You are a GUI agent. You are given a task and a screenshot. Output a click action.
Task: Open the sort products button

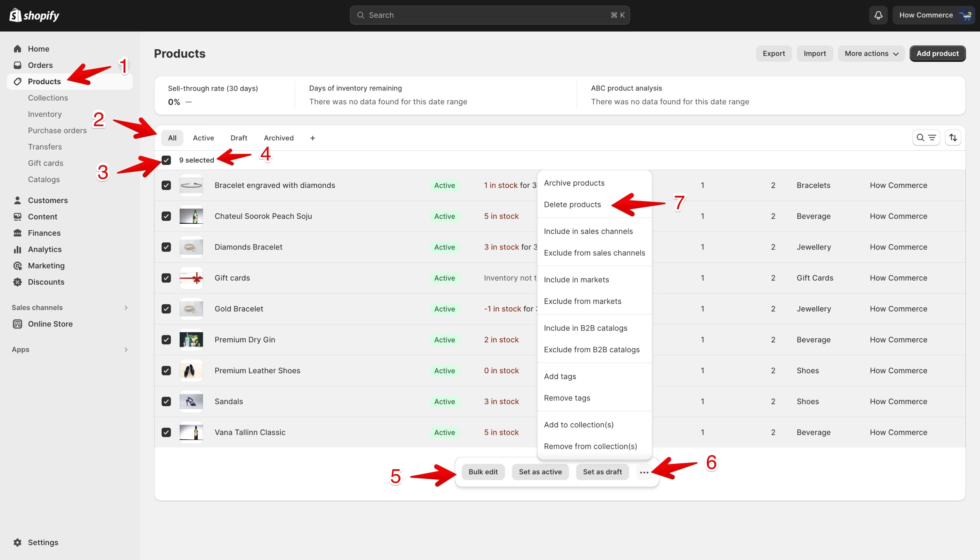point(953,138)
